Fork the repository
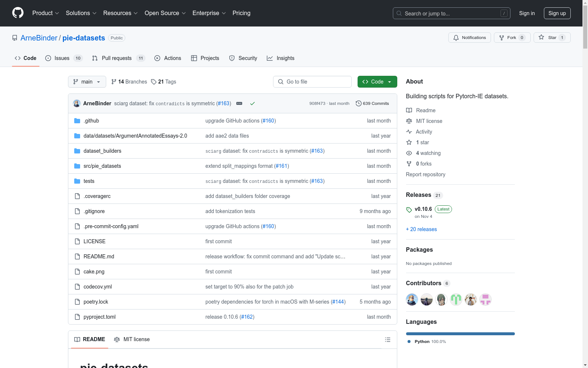Screen dimensions: 588x368 [512, 38]
